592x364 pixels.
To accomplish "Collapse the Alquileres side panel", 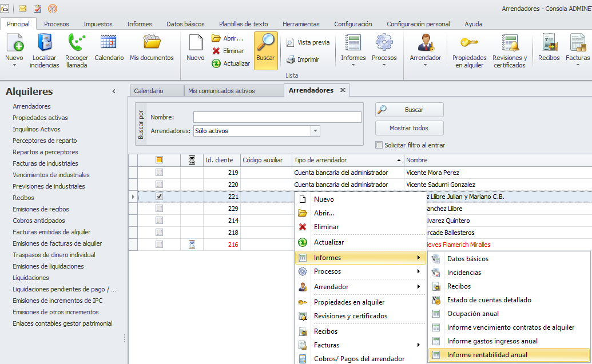I will (x=113, y=91).
